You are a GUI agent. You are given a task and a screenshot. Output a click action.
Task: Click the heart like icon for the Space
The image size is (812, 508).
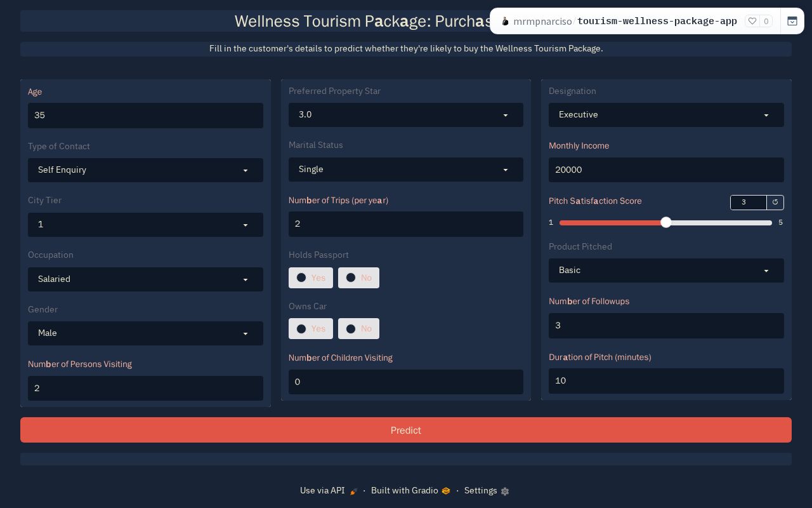(752, 21)
